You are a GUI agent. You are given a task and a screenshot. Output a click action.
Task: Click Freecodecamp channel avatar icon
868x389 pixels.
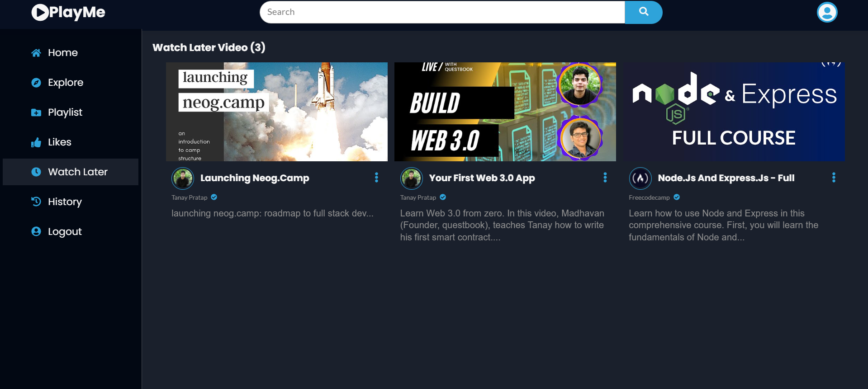pyautogui.click(x=640, y=178)
